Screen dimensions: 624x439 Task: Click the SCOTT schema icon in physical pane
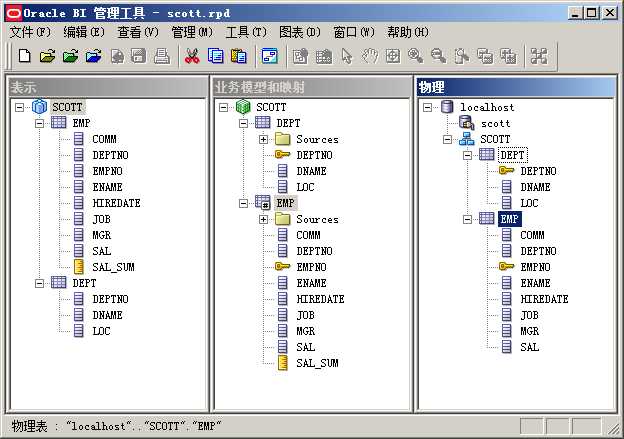pos(466,139)
